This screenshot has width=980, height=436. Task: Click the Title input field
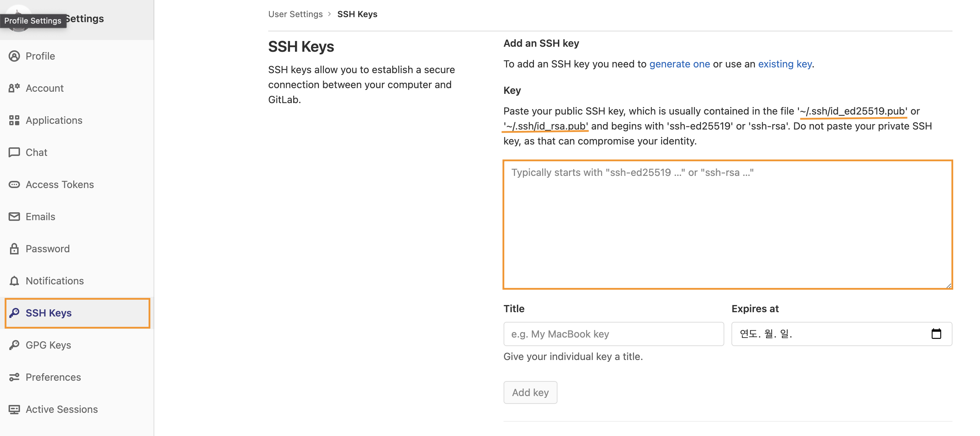(x=613, y=334)
